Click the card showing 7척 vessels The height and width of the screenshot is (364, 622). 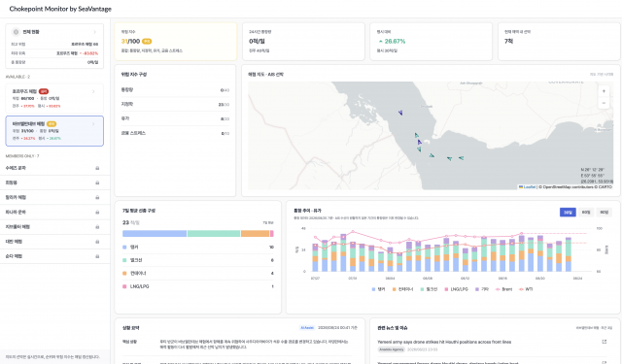(x=559, y=41)
